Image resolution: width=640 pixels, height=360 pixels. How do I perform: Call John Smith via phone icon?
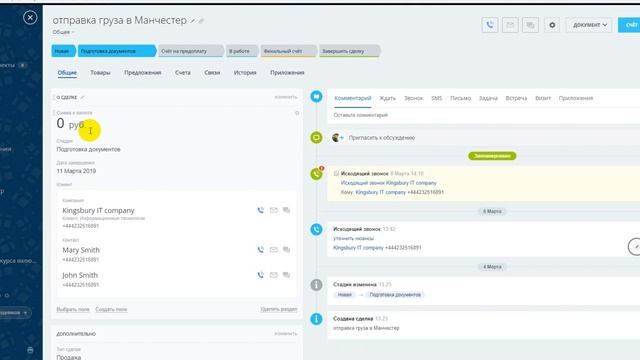tap(260, 275)
